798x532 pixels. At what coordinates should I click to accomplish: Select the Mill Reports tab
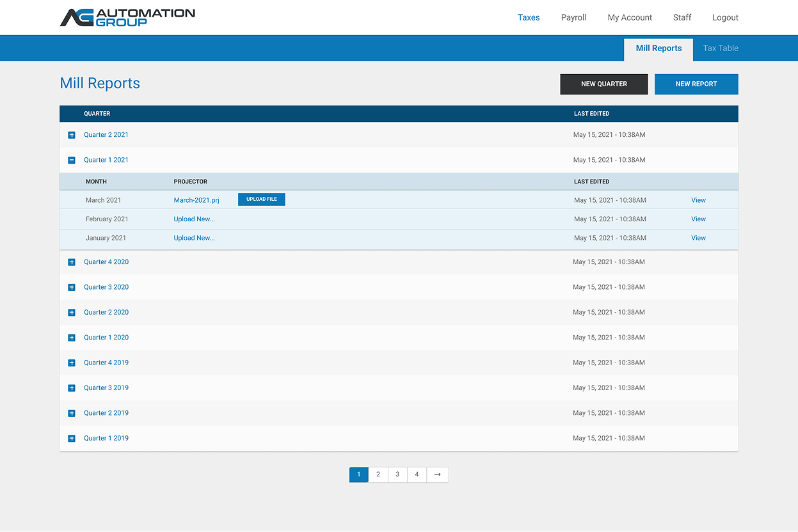(658, 48)
